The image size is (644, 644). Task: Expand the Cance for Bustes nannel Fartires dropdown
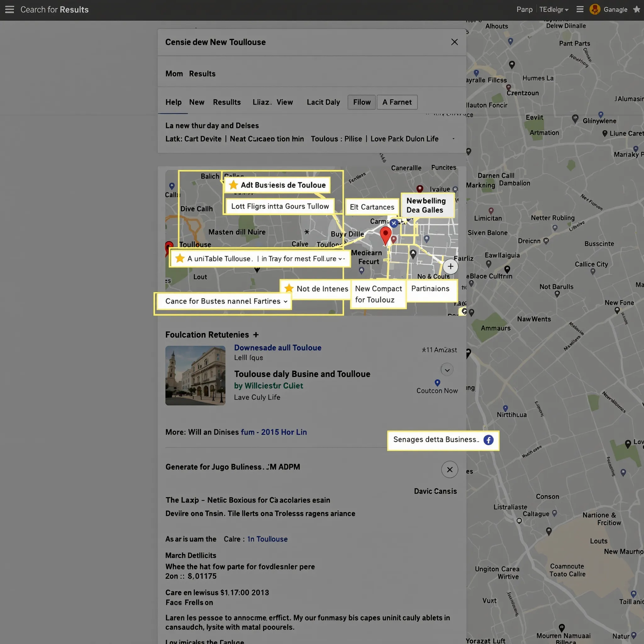pos(285,301)
